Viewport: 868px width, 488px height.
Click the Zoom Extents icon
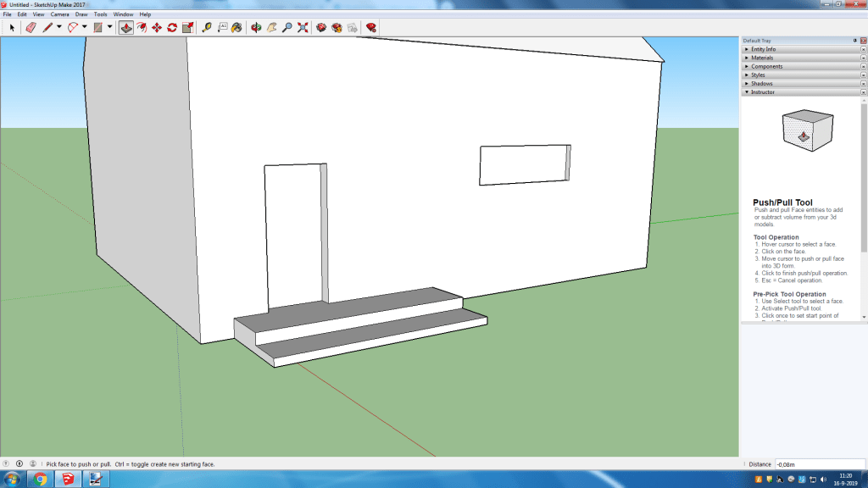303,27
